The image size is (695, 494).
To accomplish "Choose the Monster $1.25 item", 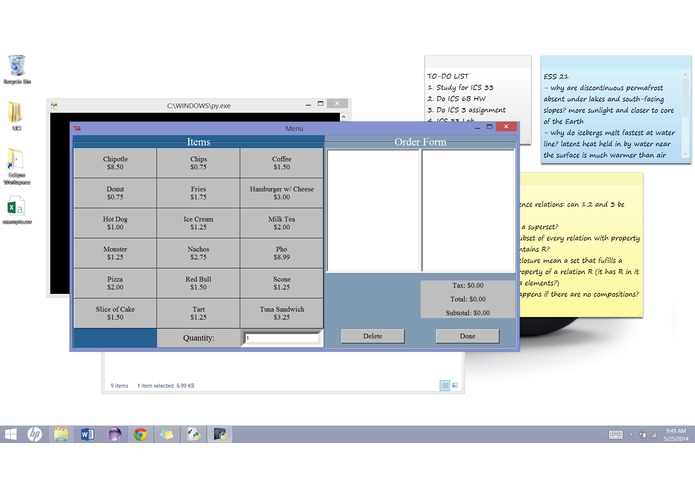I will pyautogui.click(x=115, y=253).
